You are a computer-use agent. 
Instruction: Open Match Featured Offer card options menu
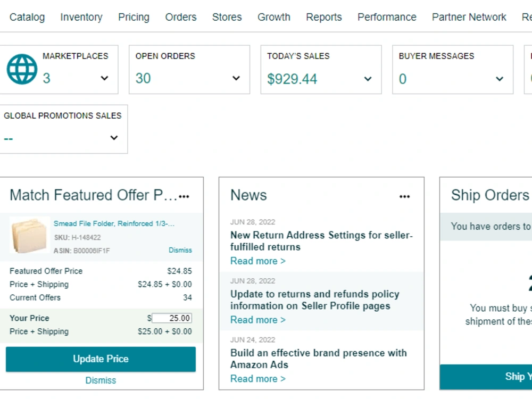184,196
